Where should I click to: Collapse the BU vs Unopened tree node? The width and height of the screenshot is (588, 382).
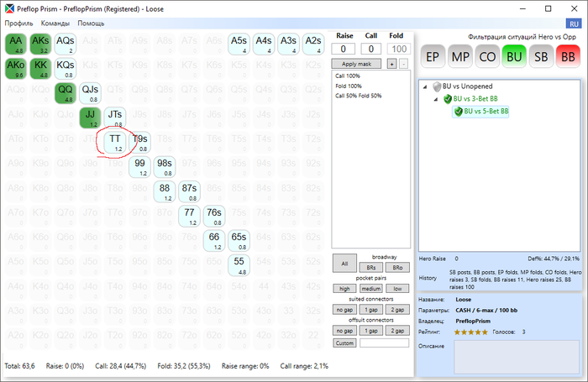(425, 86)
